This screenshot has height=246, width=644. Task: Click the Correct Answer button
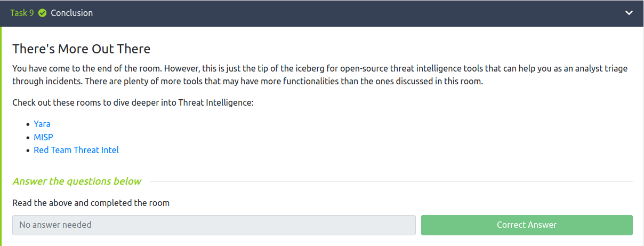point(527,225)
